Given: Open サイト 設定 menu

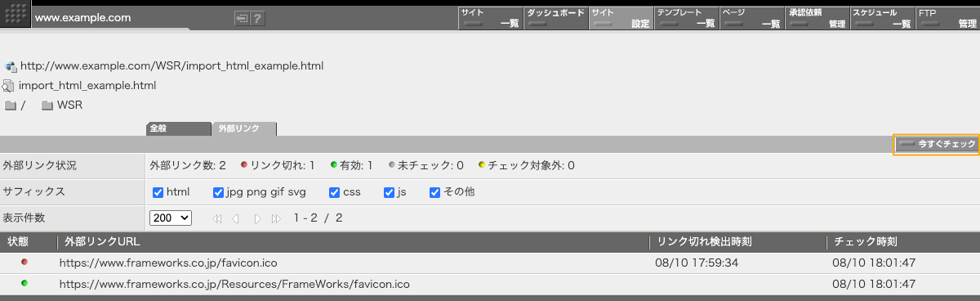Looking at the screenshot, I should point(621,18).
